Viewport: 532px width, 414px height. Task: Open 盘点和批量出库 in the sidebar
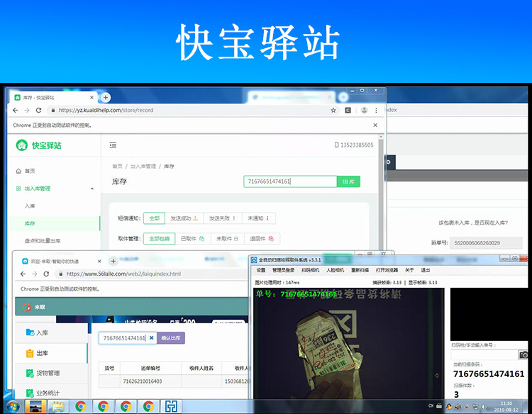[43, 241]
